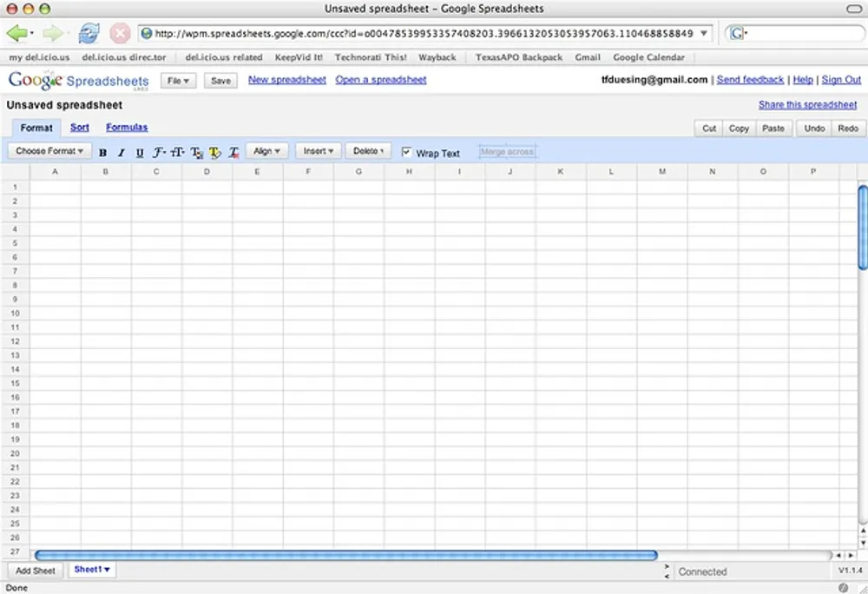Screen dimensions: 868x594
Task: Set text color with the colored T icon
Action: pos(196,152)
